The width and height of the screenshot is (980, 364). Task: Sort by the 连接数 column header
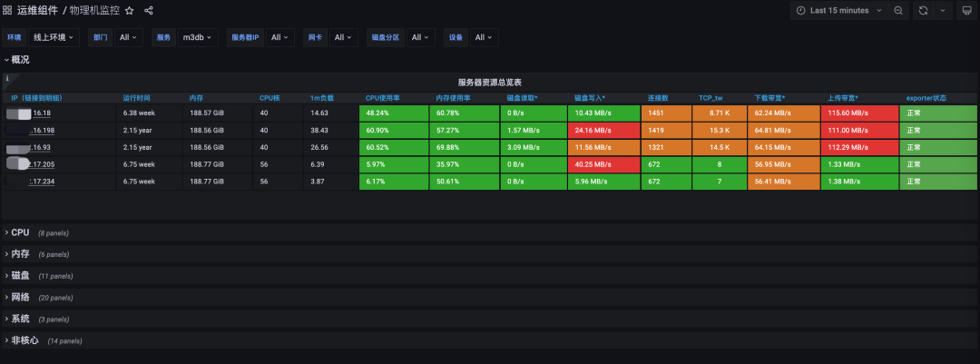(x=658, y=98)
